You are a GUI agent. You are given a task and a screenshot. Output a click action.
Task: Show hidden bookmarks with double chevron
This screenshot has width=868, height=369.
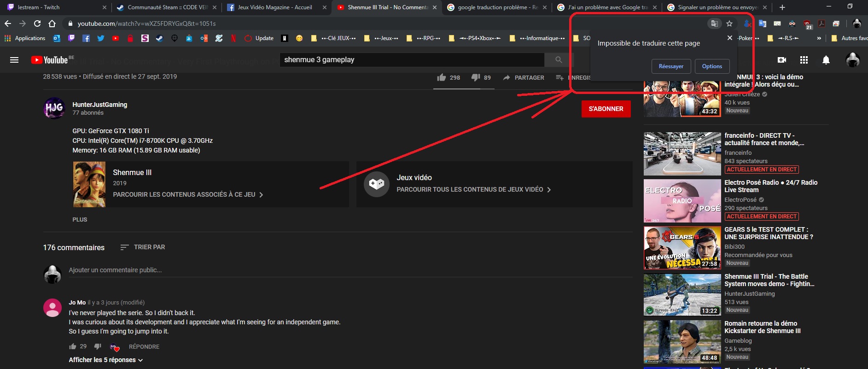[819, 38]
